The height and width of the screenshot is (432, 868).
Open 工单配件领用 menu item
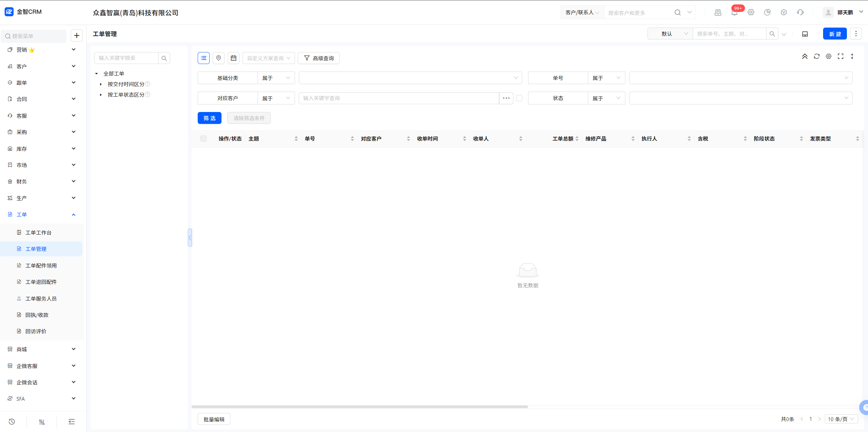pyautogui.click(x=41, y=266)
